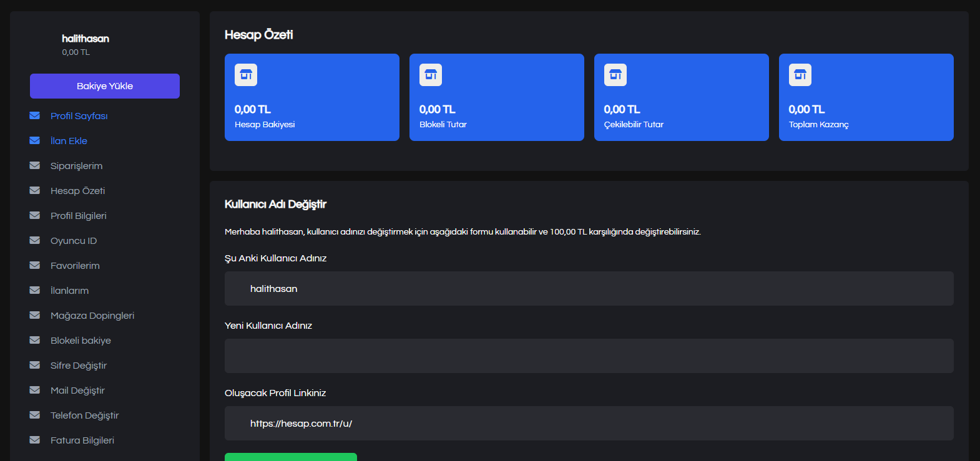
Task: Focus the Yeni Kullanıcı Adınız input field
Action: 589,356
